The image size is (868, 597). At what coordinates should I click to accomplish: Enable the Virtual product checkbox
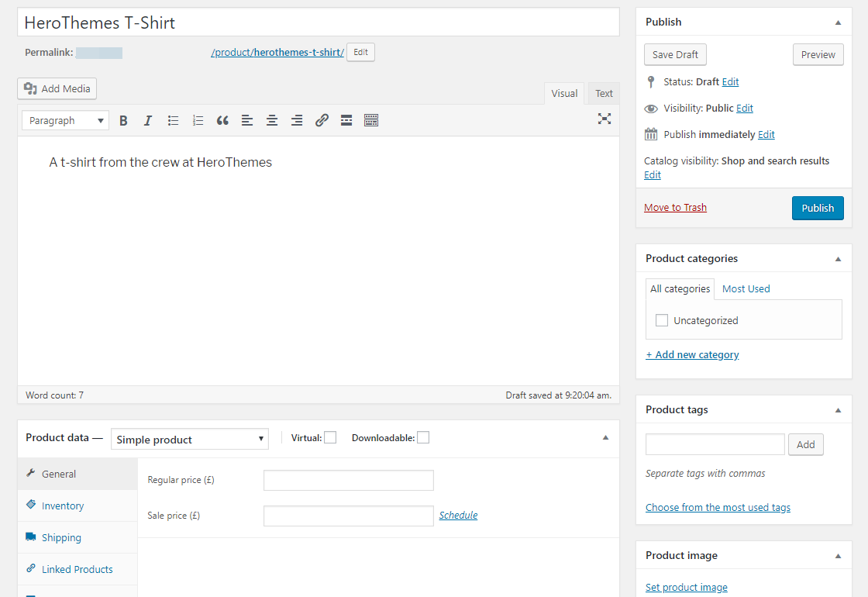[330, 437]
